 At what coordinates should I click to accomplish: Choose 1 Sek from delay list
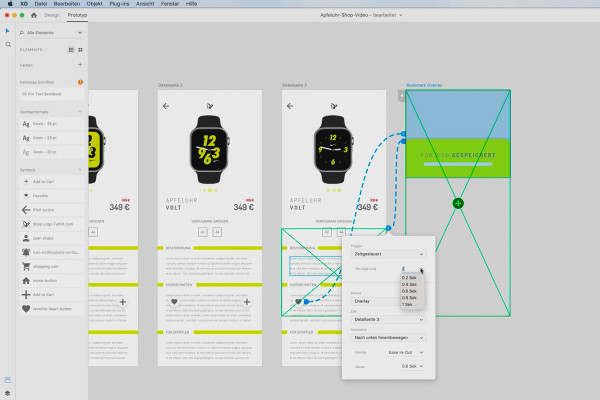[x=407, y=304]
